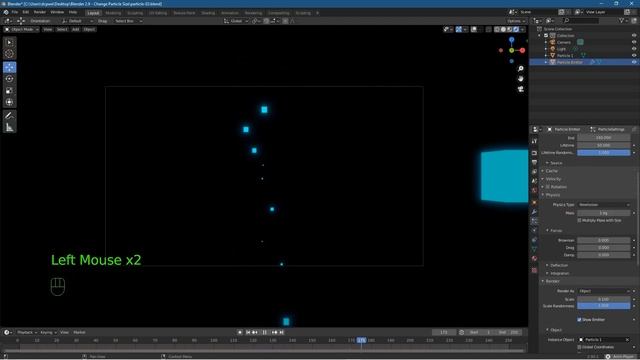Click the Scale Randomness slider
640x360 pixels.
click(604, 306)
